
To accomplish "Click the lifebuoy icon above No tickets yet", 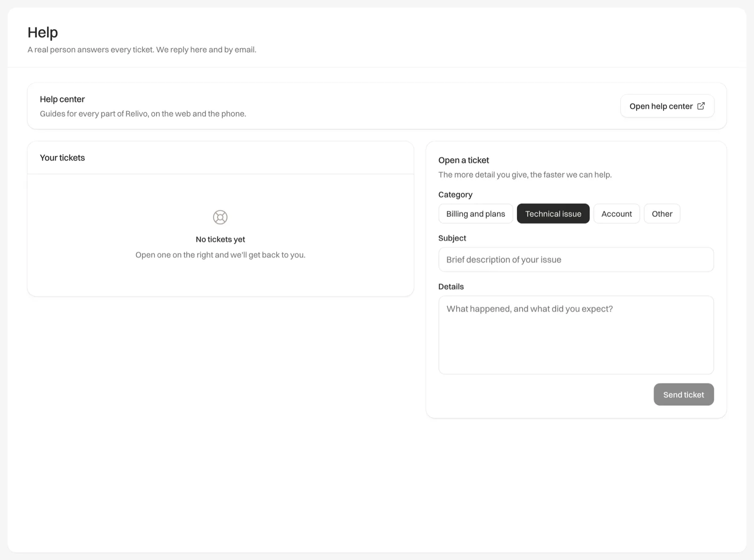I will pyautogui.click(x=220, y=217).
